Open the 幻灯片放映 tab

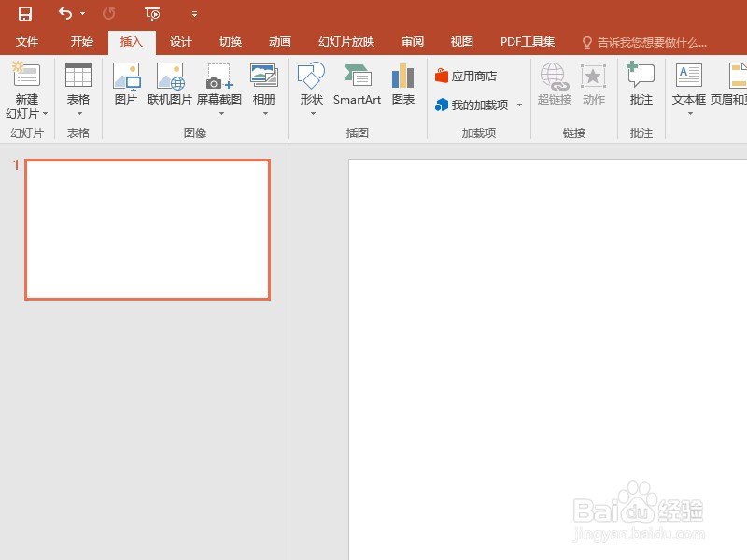[346, 42]
